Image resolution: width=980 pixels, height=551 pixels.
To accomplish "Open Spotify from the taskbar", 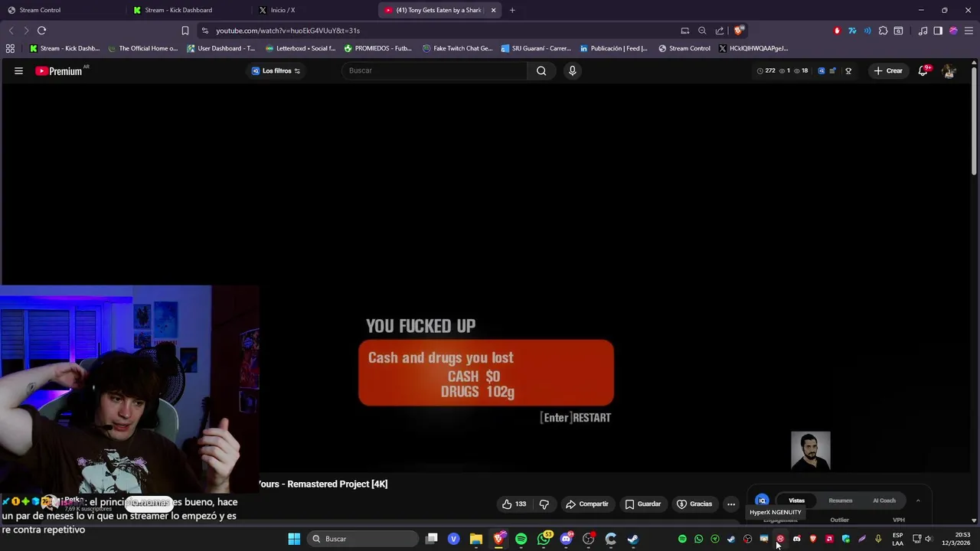I will click(x=521, y=539).
